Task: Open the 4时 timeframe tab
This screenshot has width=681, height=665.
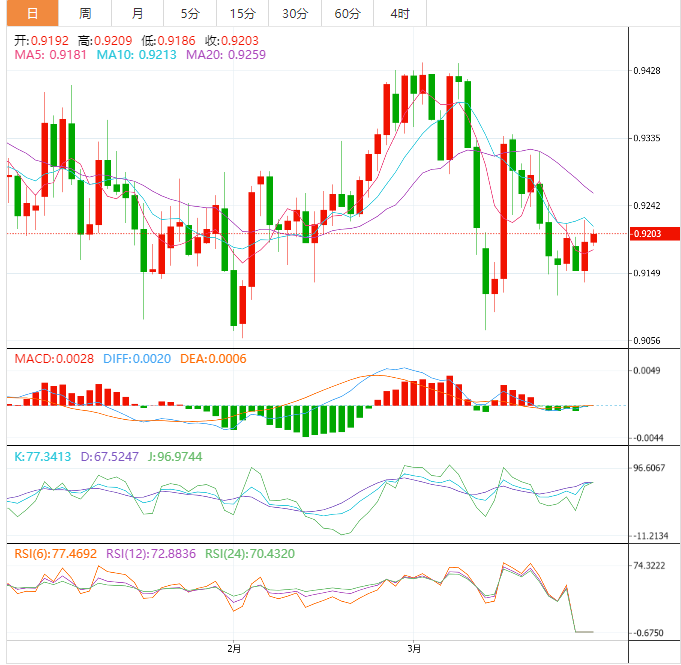Action: 400,13
